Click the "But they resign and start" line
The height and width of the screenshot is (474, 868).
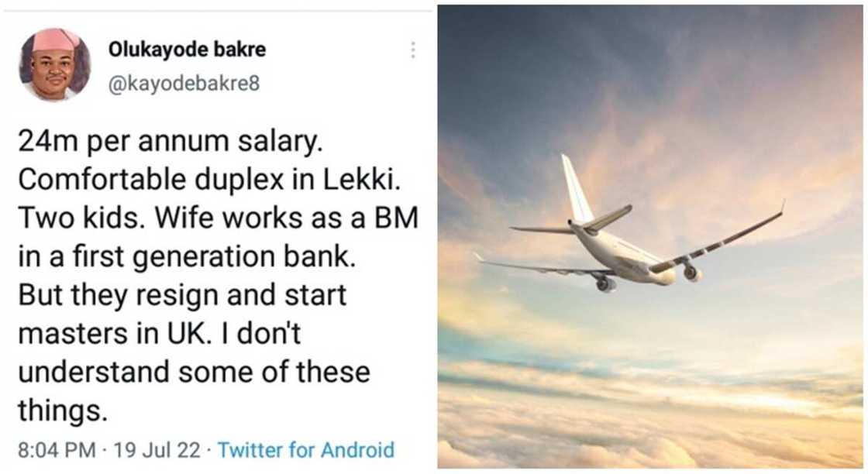182,295
